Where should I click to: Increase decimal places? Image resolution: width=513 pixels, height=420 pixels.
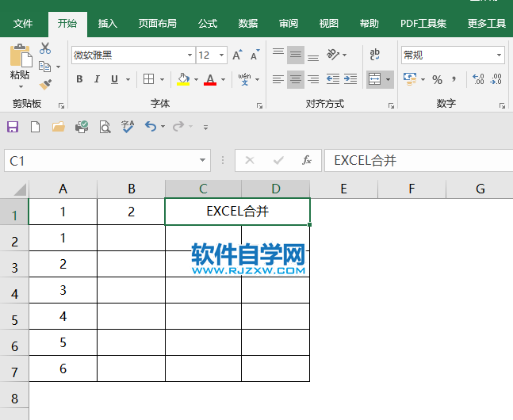(x=478, y=79)
